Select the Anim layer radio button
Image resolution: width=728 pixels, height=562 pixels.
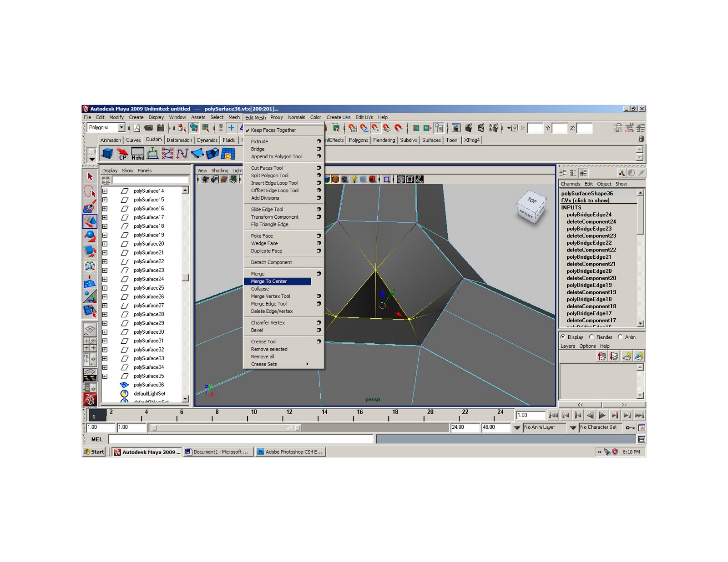620,337
